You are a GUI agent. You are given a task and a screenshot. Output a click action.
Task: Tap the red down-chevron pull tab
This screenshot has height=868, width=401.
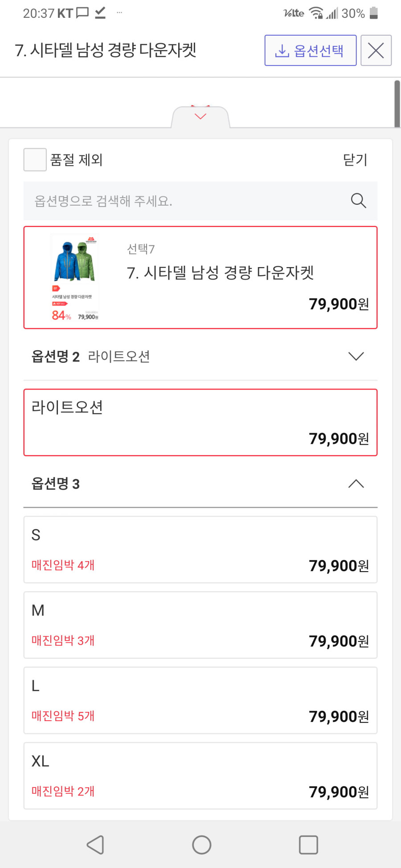200,117
